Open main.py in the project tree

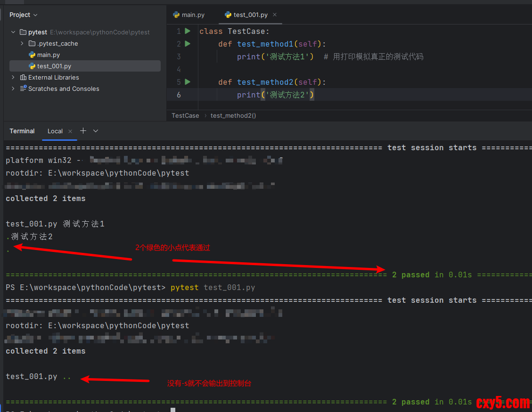[x=48, y=55]
